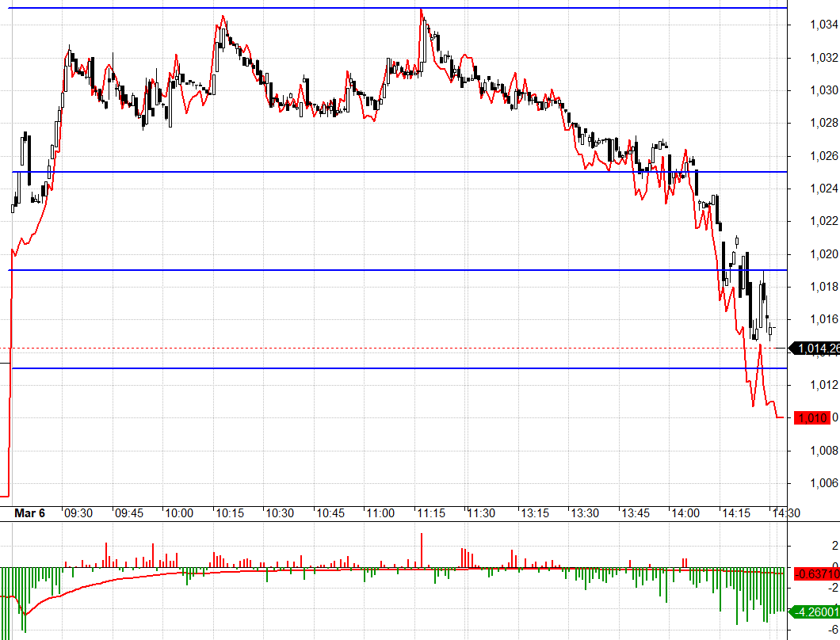
Task: Select the red -0.6371 indicator value label
Action: click(816, 573)
